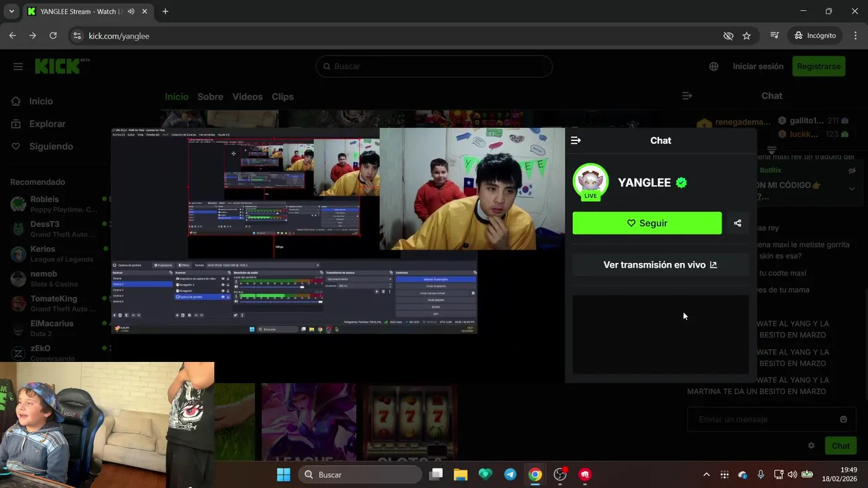Switch to the Videos tab
The image size is (868, 488).
pos(248,96)
